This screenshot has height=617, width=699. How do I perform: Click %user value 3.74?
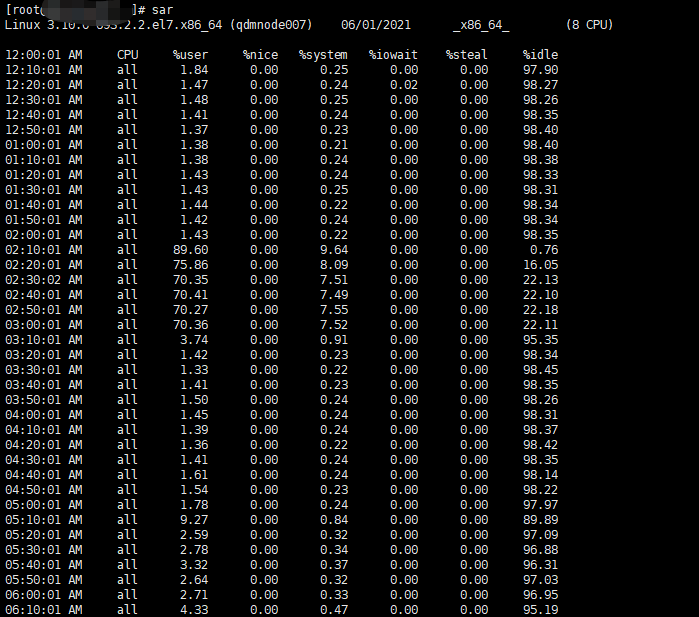[x=194, y=340]
